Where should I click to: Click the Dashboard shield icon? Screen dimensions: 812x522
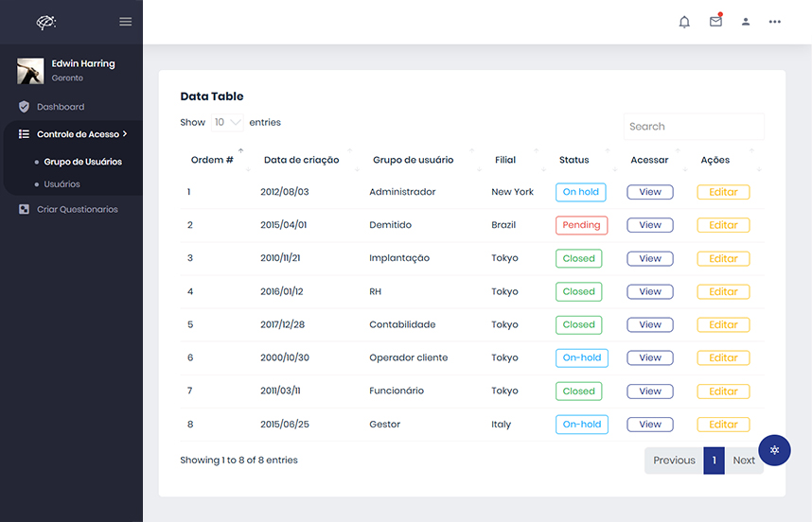click(25, 107)
